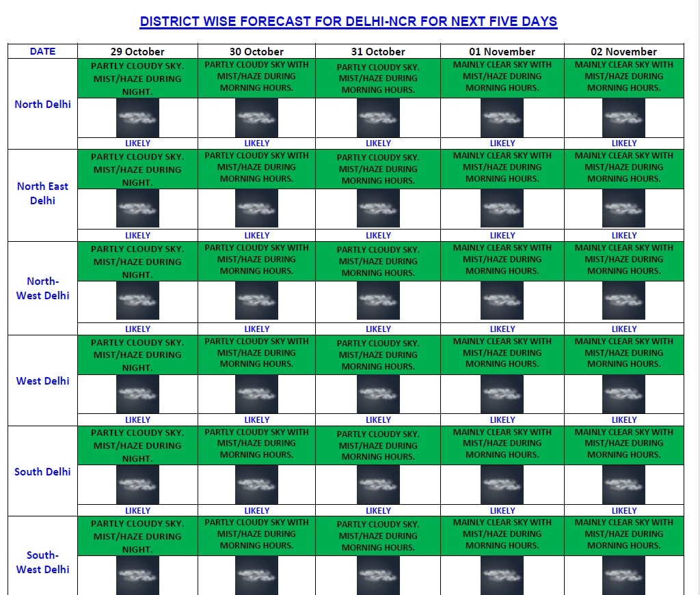
Task: Select South-West Delhi weather icon for 29 October
Action: [137, 575]
